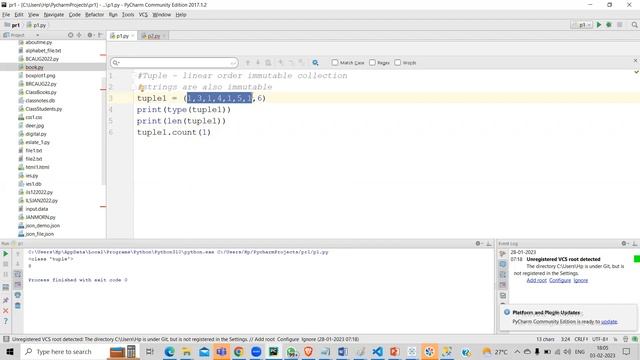Close the find bar
640x360 pixels.
pos(636,60)
